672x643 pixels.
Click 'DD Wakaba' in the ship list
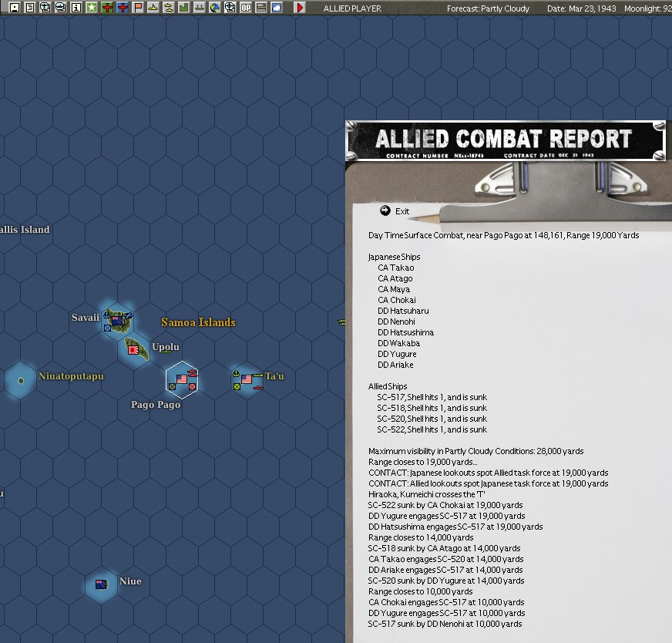pos(398,343)
